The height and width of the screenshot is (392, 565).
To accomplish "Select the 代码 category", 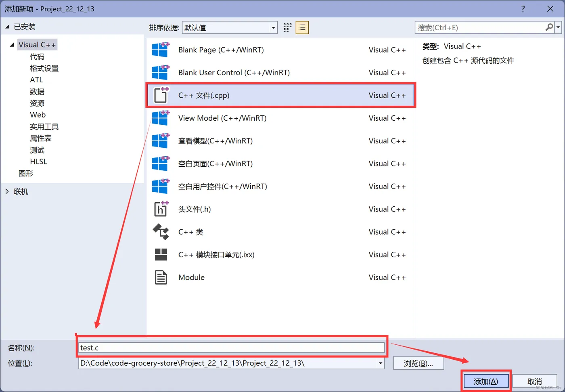I will [37, 57].
